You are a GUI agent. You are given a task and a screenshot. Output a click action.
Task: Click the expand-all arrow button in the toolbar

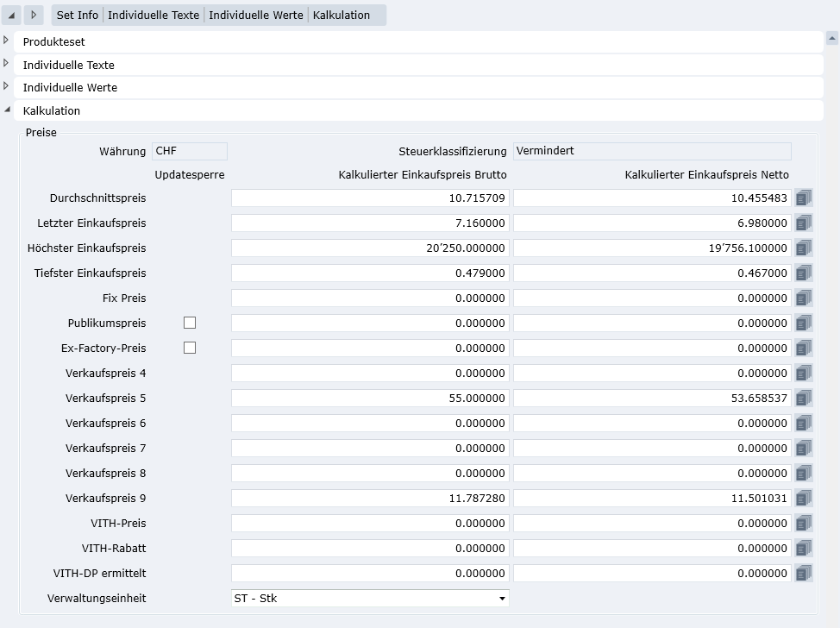point(34,15)
